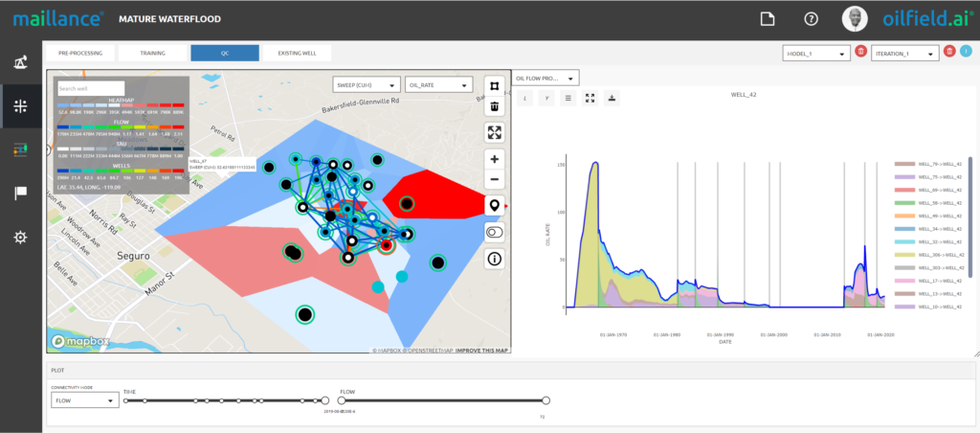Click the TIME slider end handle

click(325, 400)
